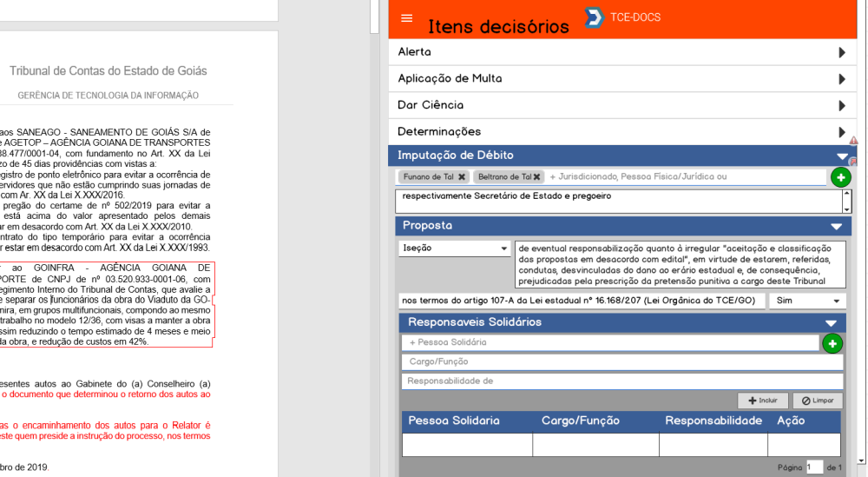
Task: Expand the Determinações section
Action: (841, 132)
